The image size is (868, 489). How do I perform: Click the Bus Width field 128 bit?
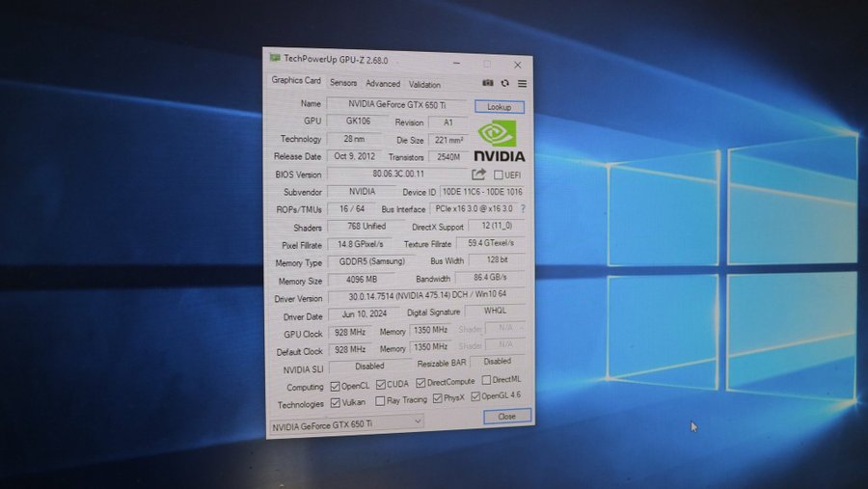(497, 259)
